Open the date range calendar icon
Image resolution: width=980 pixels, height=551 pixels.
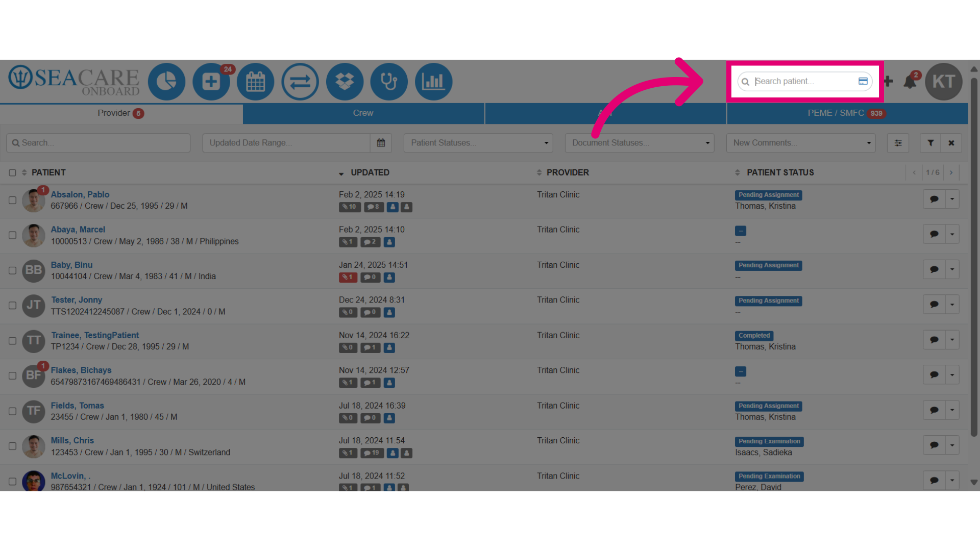click(381, 143)
